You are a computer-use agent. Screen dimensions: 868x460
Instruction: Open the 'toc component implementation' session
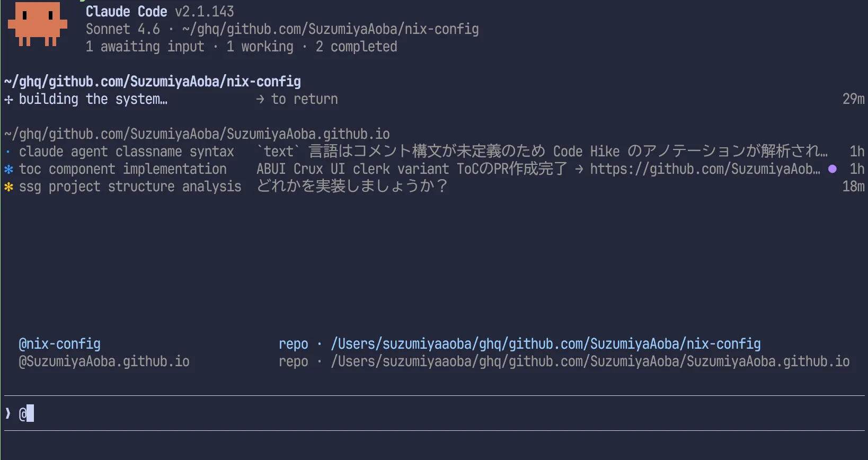click(x=435, y=169)
